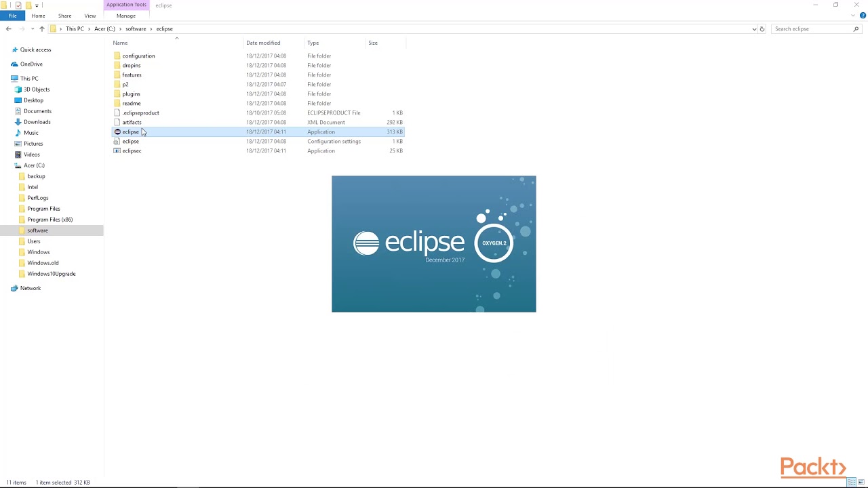Viewport: 868px width, 488px height.
Task: Click the Music note icon in the navigation pane
Action: 18,133
